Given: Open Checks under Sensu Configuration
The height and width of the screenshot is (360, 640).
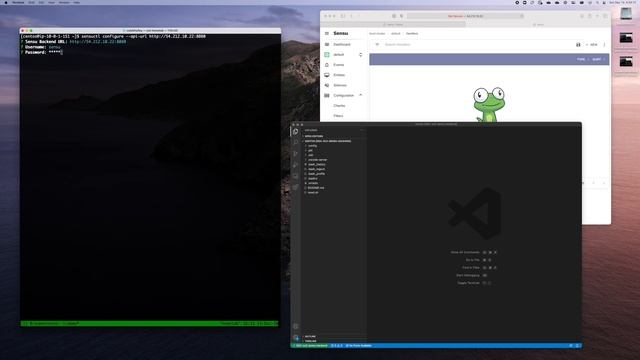Looking at the screenshot, I should 339,106.
